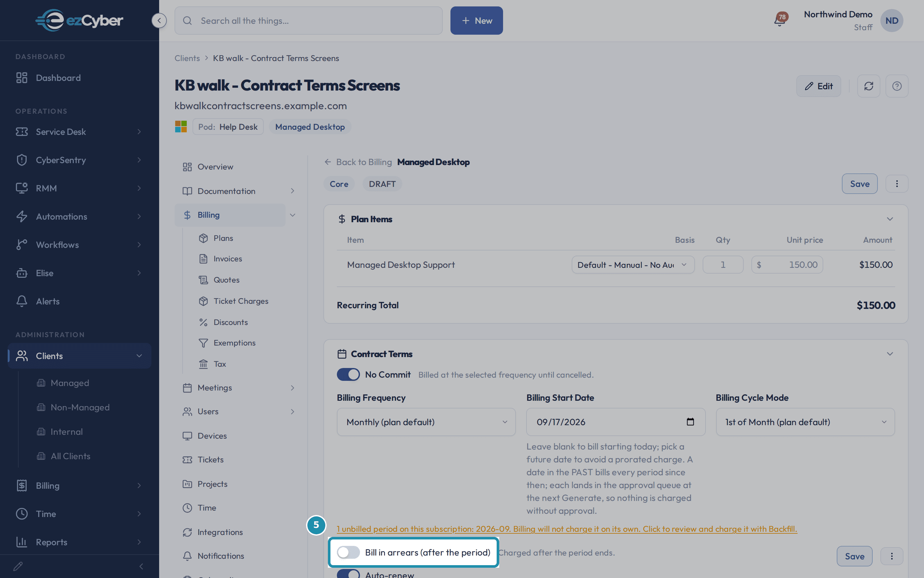Viewport: 924px width, 578px height.
Task: Click the DRAFT status badge
Action: [x=382, y=184]
